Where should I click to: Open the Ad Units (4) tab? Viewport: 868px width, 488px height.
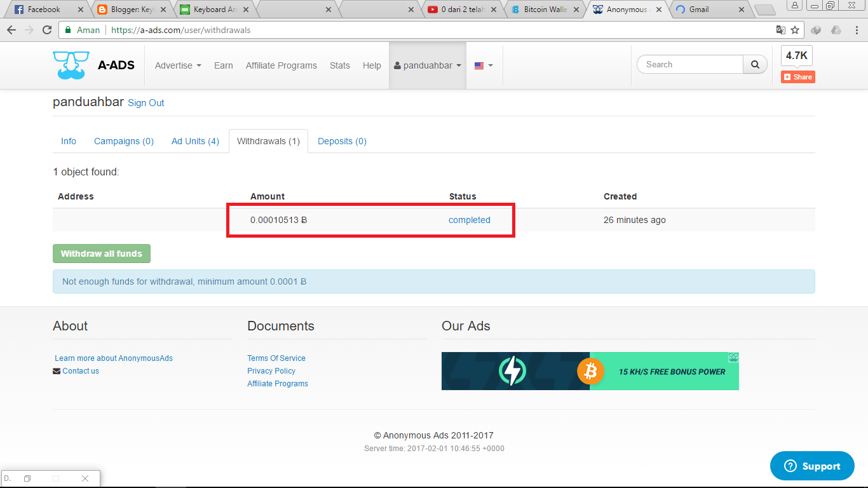(195, 141)
